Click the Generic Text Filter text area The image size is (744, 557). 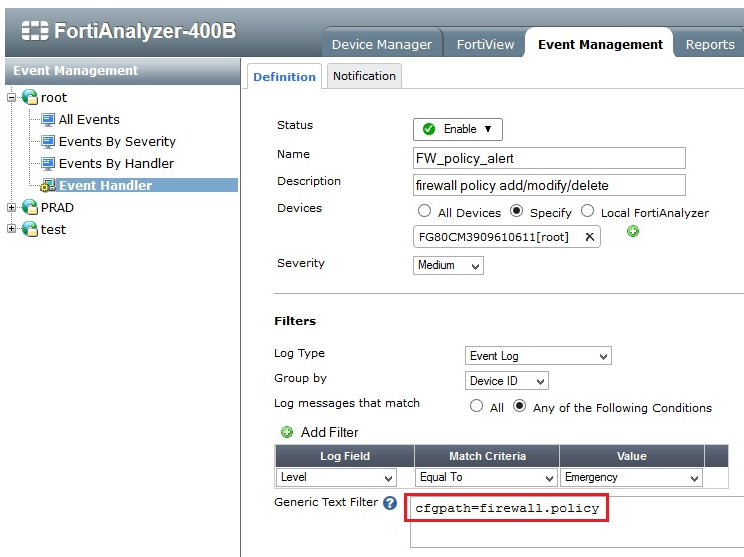(577, 522)
